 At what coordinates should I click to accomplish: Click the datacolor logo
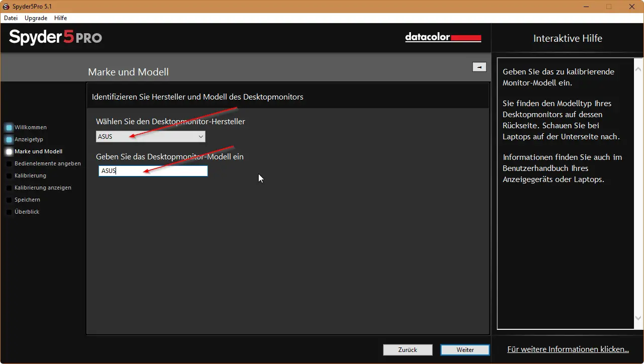click(443, 38)
